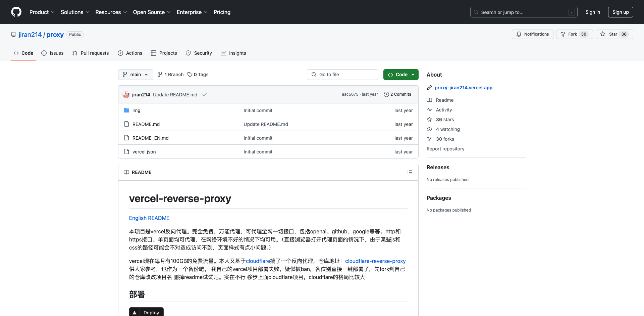Open the Activity link
This screenshot has height=316, width=644.
[439, 110]
